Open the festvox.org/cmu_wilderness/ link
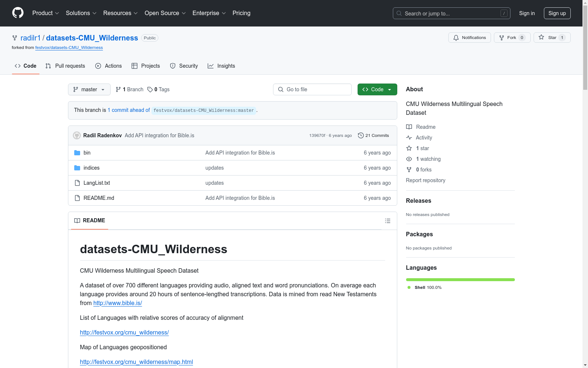This screenshot has width=588, height=368. point(124,333)
